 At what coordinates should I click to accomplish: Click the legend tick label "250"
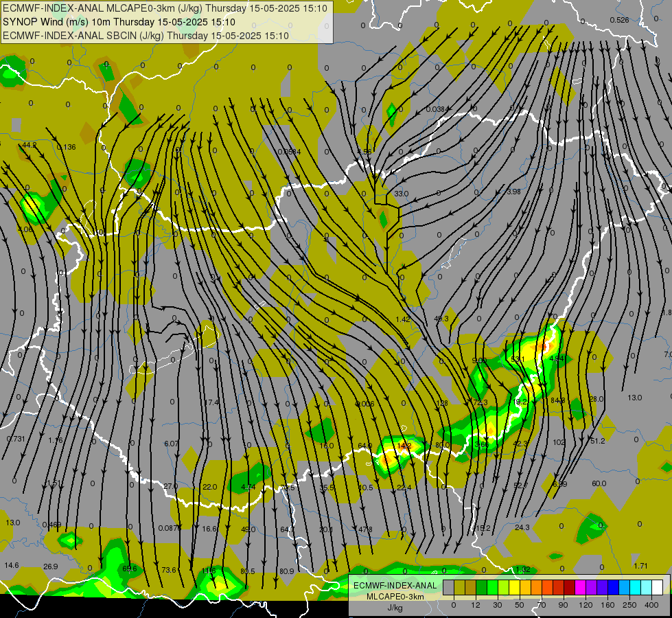pos(629,605)
